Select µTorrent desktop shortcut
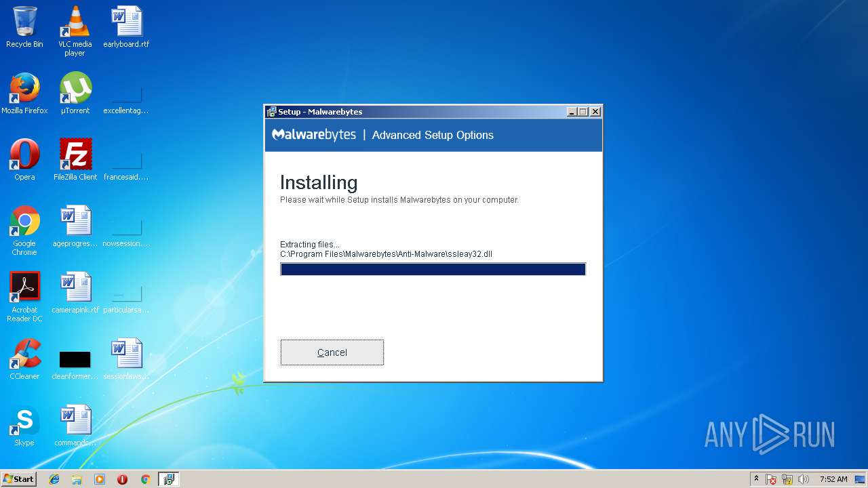 click(75, 94)
